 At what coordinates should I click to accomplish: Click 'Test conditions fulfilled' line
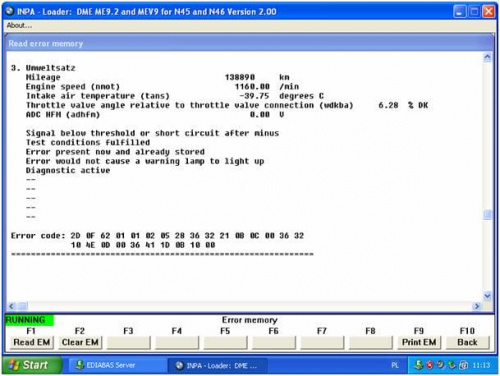pos(88,143)
